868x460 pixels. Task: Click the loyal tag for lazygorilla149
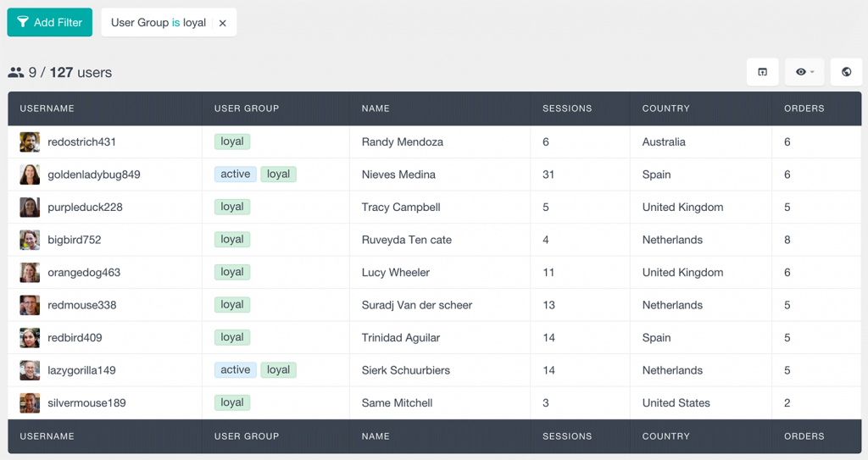(x=278, y=370)
